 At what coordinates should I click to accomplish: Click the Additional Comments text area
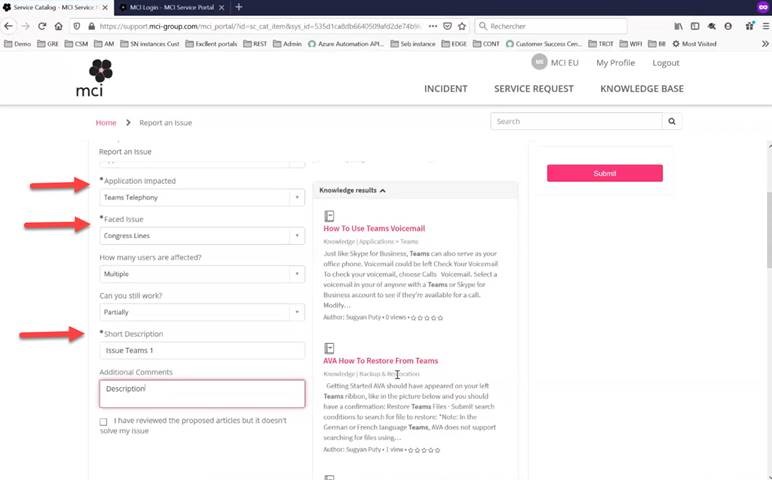click(202, 393)
